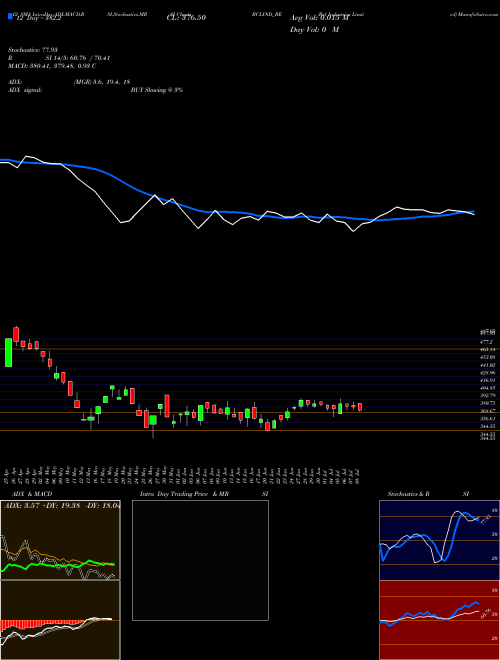Click the 'ADX signal:' label
The width and height of the screenshot is (500, 660).
coord(25,90)
